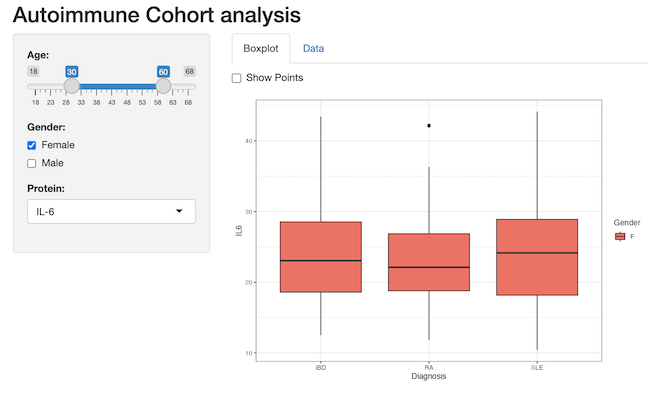The width and height of the screenshot is (650, 397).
Task: Enable the Male gender checkbox
Action: point(32,163)
